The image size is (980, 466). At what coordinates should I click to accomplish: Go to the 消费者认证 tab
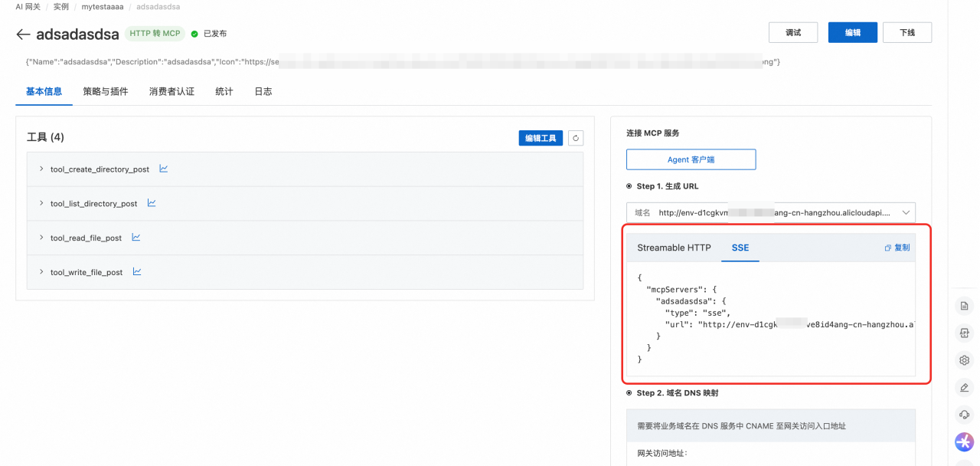[171, 91]
